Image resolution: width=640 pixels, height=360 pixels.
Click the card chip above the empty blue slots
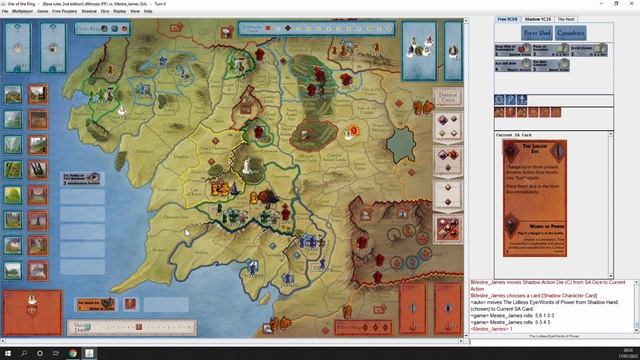82,179
